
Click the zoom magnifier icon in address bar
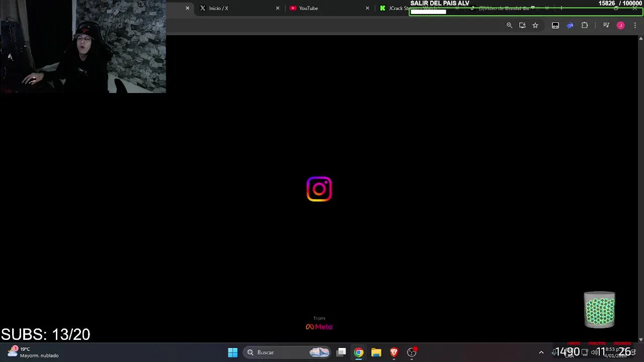[x=509, y=25]
